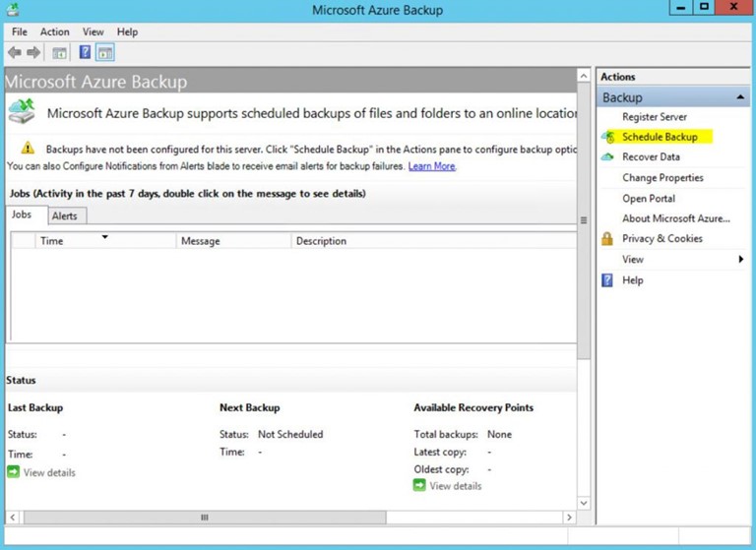Image resolution: width=756 pixels, height=550 pixels.
Task: Click the blue Help toolbar icon
Action: coord(85,52)
